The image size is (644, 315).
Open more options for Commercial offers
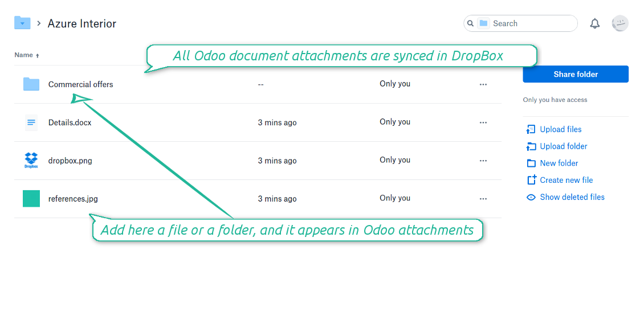pyautogui.click(x=483, y=84)
